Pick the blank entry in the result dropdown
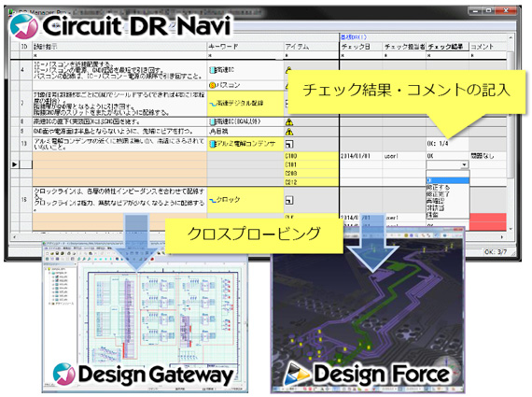This screenshot has height=397, width=532. [x=447, y=175]
